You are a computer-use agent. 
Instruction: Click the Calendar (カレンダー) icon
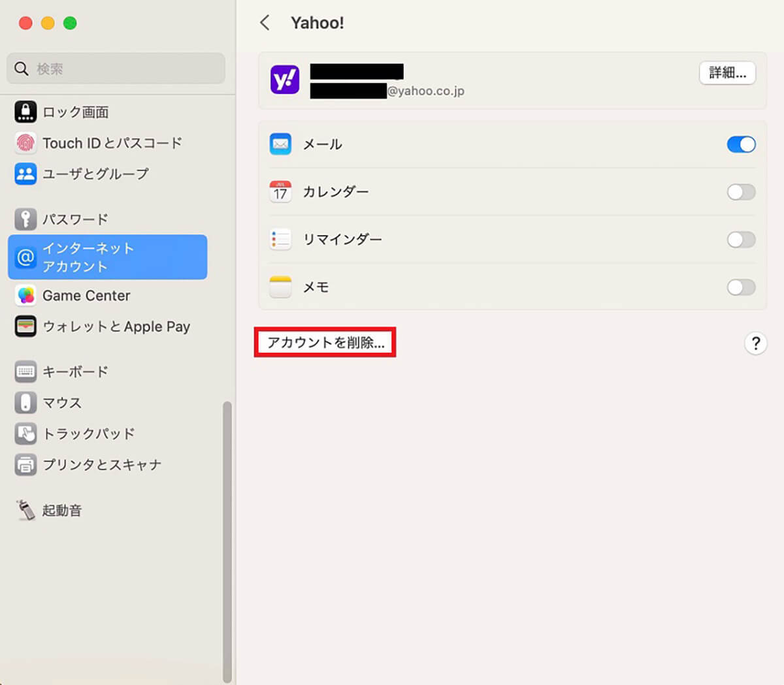[280, 191]
